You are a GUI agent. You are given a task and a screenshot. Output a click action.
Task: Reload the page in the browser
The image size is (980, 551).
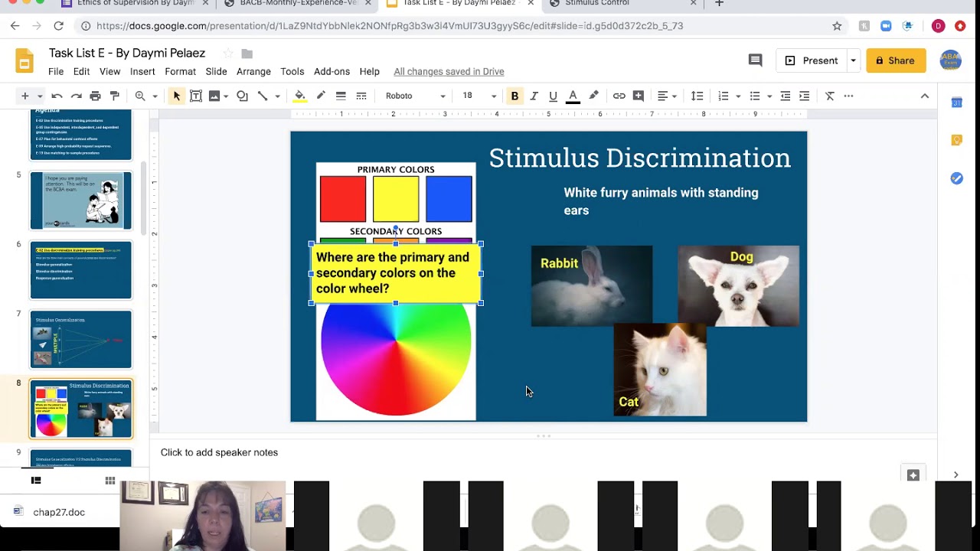58,26
